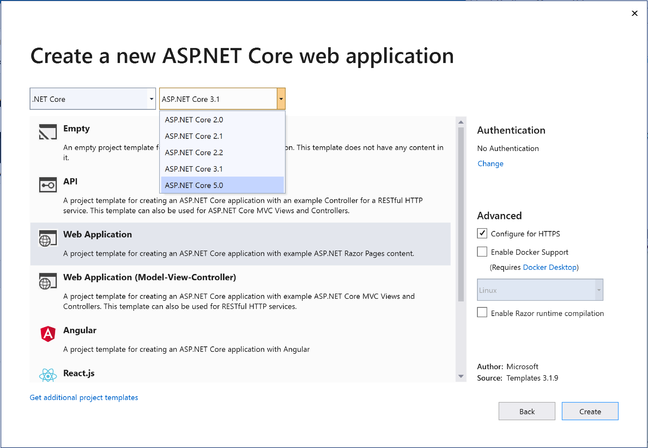Click the Empty template icon
The height and width of the screenshot is (448, 648).
point(48,132)
